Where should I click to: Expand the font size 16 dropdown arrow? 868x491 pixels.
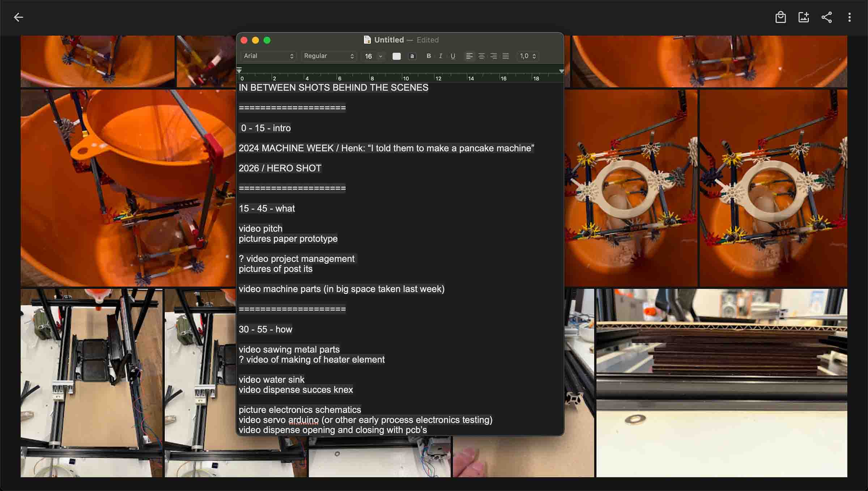[x=380, y=56]
